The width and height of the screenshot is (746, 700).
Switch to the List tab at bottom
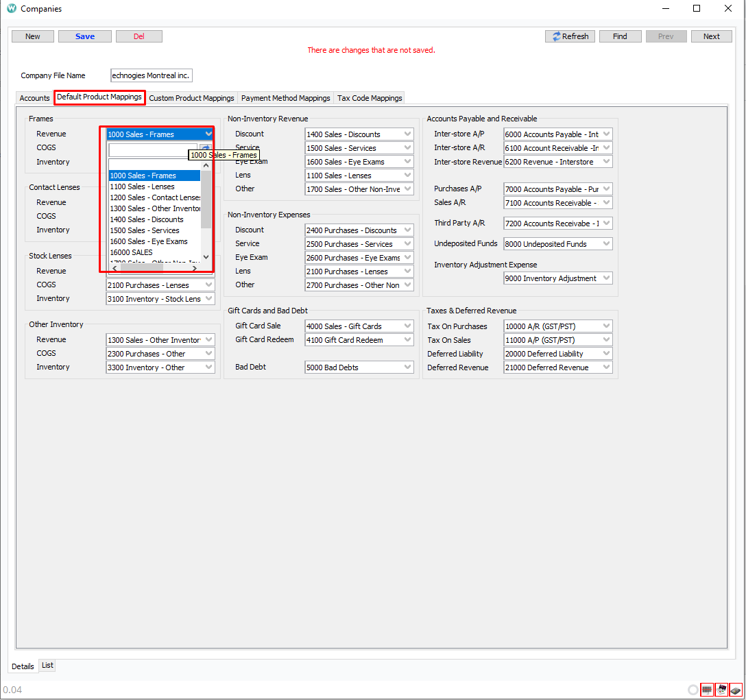[47, 665]
